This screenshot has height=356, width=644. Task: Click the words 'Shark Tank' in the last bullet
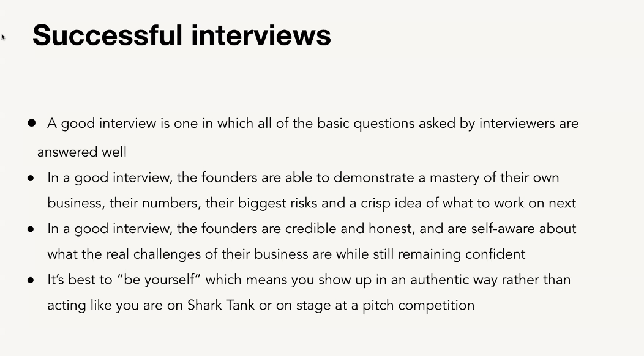click(x=221, y=305)
